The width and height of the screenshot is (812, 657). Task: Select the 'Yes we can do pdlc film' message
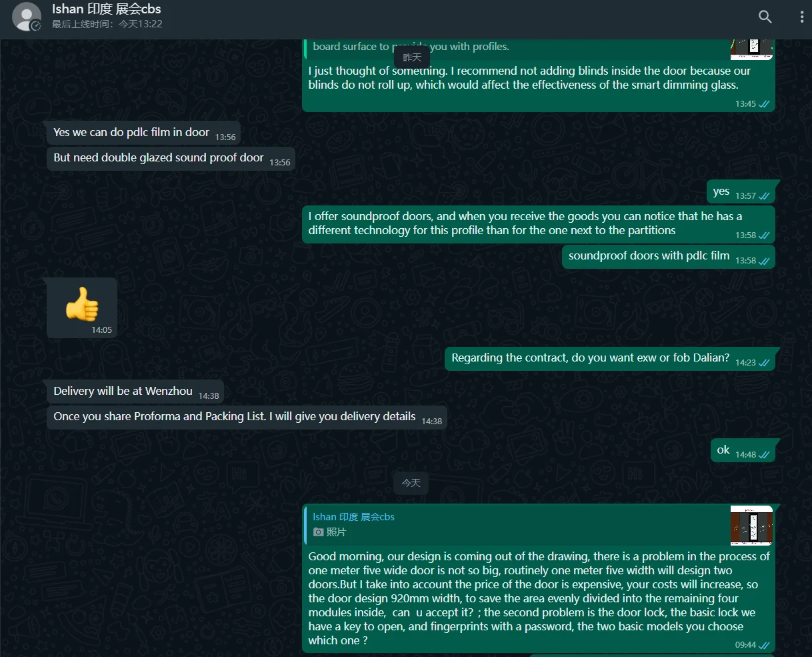coord(143,133)
